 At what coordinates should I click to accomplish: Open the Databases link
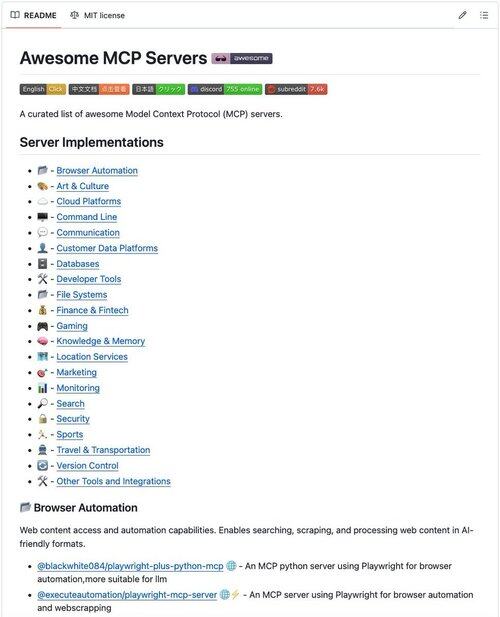coord(77,264)
